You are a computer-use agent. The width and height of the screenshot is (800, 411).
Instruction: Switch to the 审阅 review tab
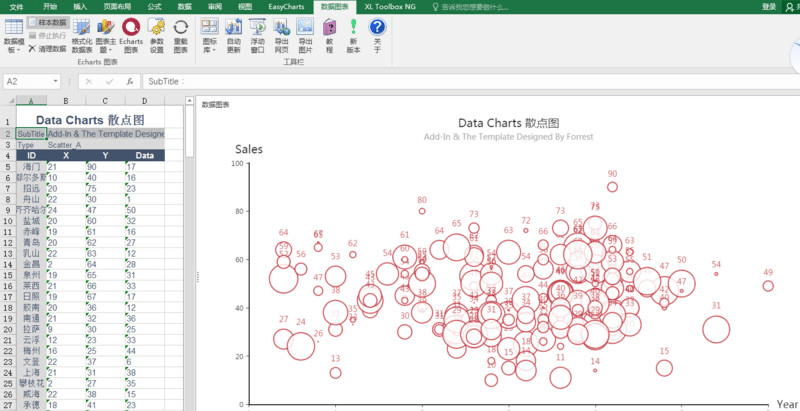click(215, 7)
